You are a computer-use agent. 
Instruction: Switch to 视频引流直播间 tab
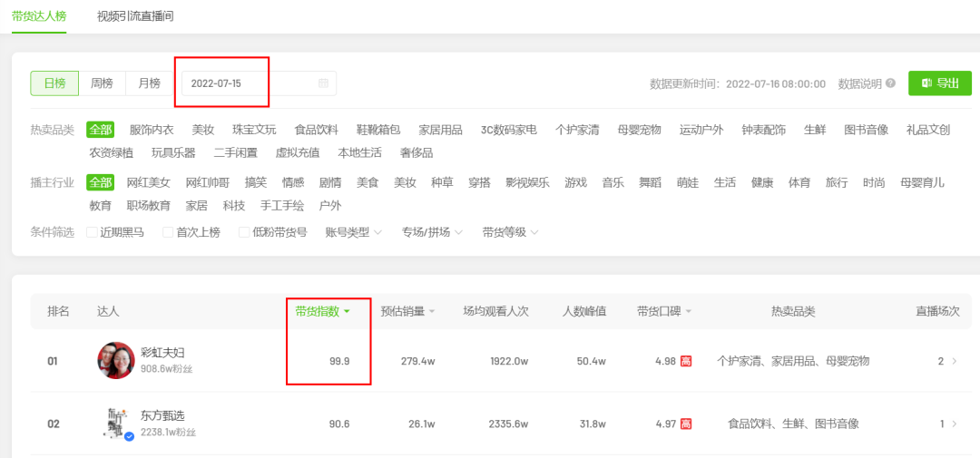(135, 16)
